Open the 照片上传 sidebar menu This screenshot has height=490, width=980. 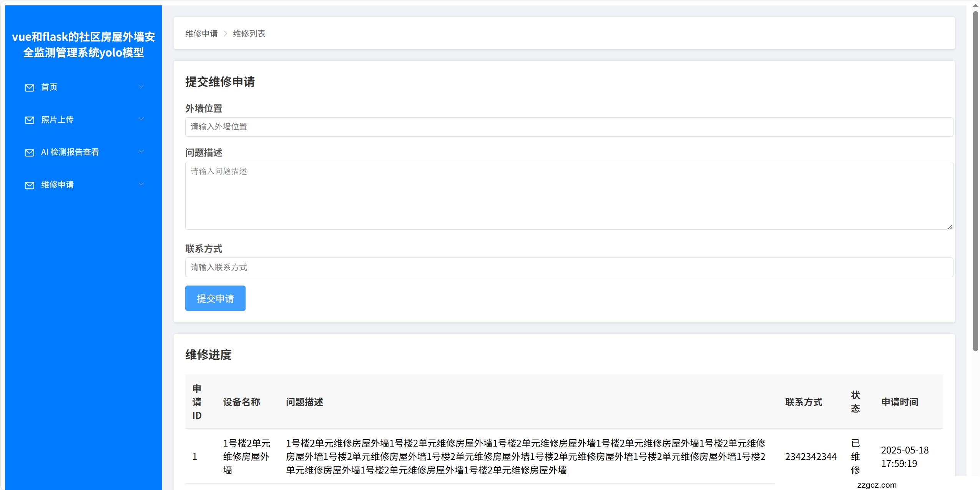click(x=57, y=120)
